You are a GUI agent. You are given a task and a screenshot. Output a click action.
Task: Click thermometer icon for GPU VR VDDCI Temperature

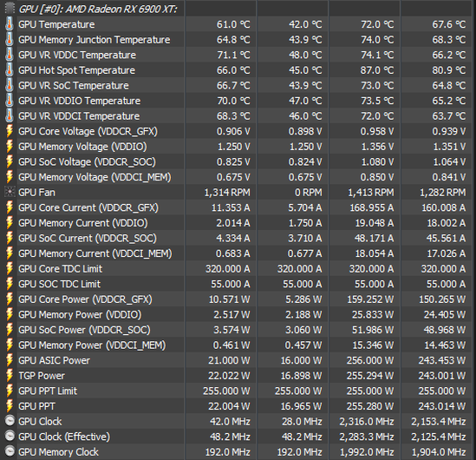coord(10,115)
